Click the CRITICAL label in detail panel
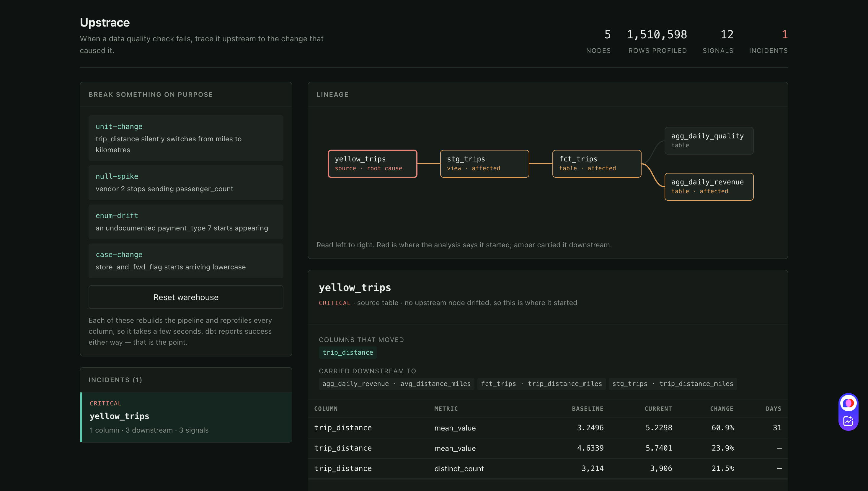The height and width of the screenshot is (491, 868). click(335, 303)
